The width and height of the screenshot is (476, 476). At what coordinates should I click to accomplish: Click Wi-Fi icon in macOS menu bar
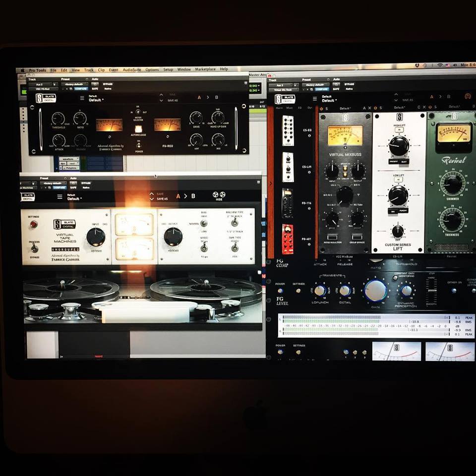[x=440, y=65]
